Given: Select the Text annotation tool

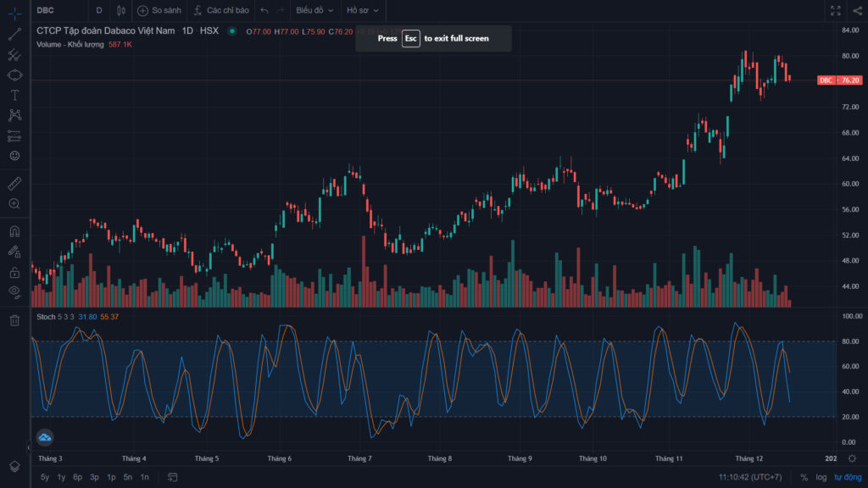Looking at the screenshot, I should click(15, 95).
